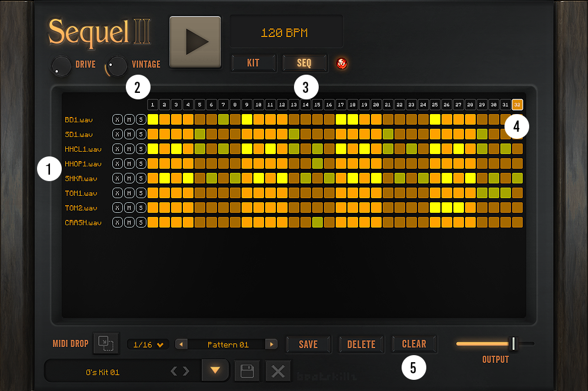The image size is (588, 391).
Task: Open the 1/16 step resolution dropdown
Action: click(148, 345)
